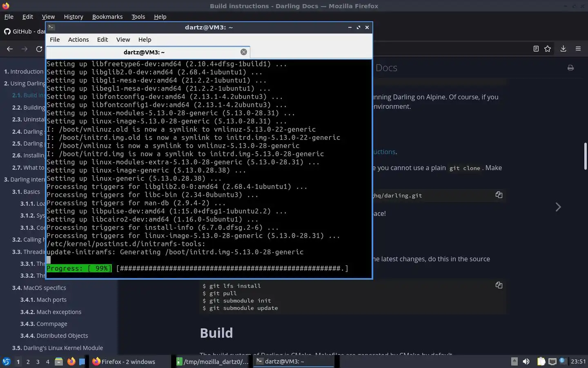Reload the page in Firefox
Viewport: 588px width, 368px height.
click(39, 49)
